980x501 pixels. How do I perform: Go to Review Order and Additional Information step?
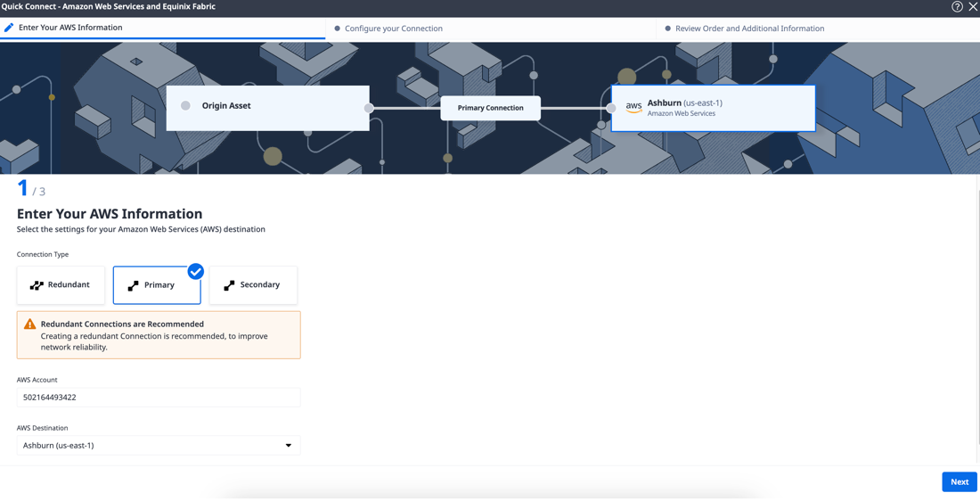coord(818,29)
